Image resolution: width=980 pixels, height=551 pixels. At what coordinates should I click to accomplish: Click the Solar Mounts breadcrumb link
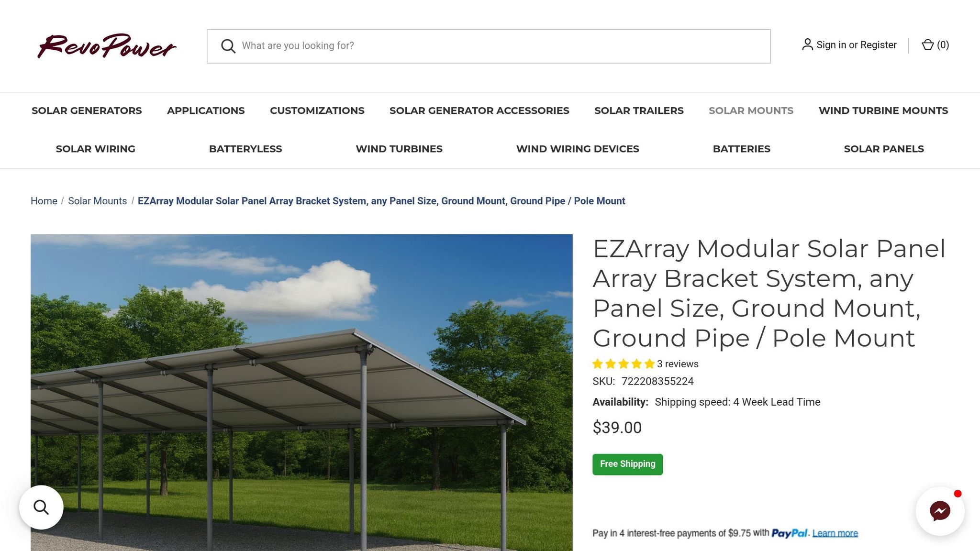[x=97, y=201]
